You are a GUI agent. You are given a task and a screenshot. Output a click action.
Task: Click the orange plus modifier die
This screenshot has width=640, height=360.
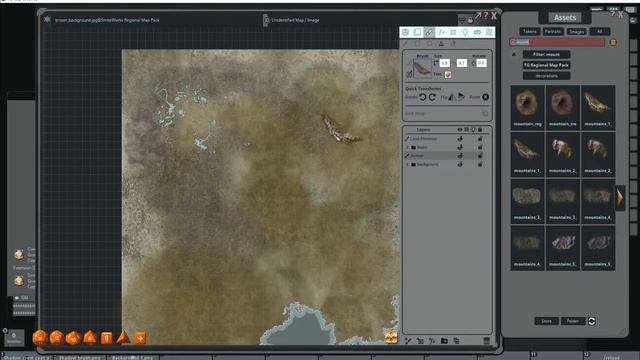140,338
